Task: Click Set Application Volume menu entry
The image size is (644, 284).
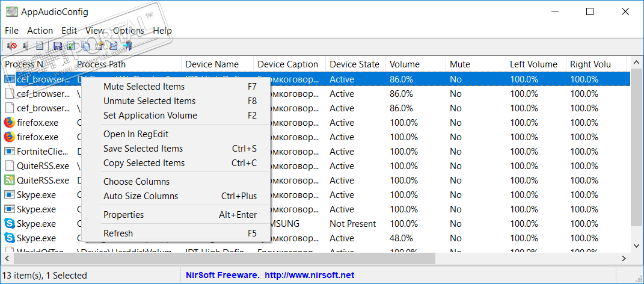Action: coord(150,116)
